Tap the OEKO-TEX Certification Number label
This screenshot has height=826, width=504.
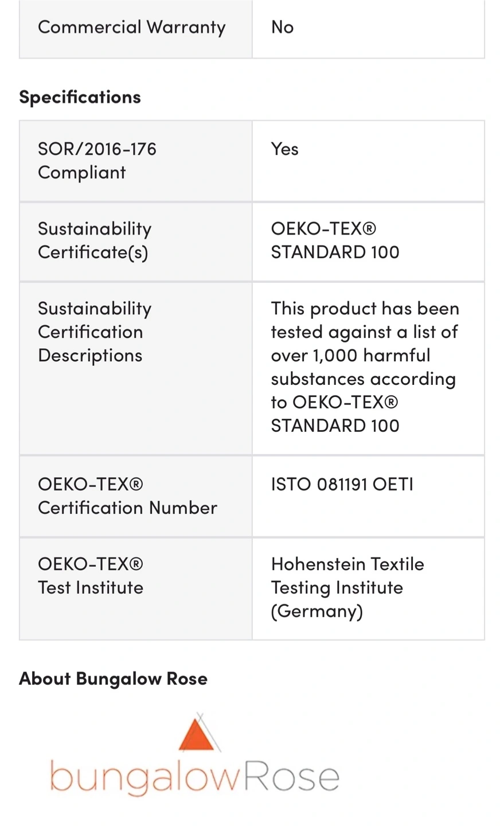(x=127, y=496)
